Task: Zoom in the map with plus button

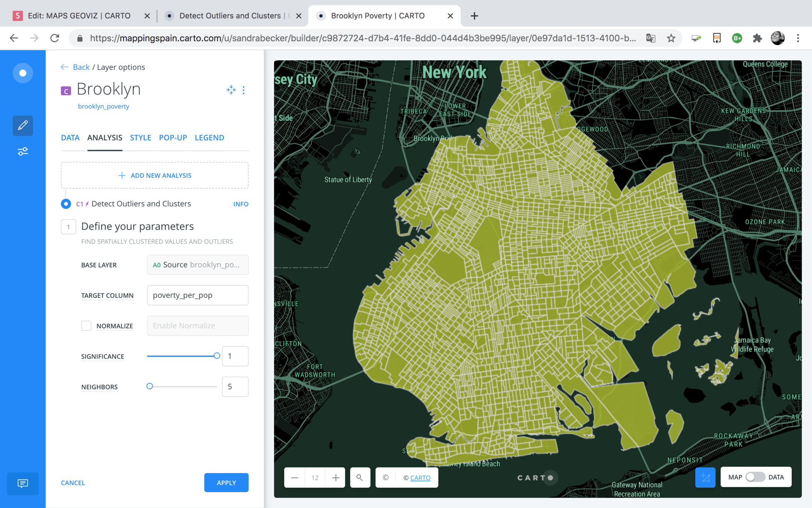Action: pos(336,478)
